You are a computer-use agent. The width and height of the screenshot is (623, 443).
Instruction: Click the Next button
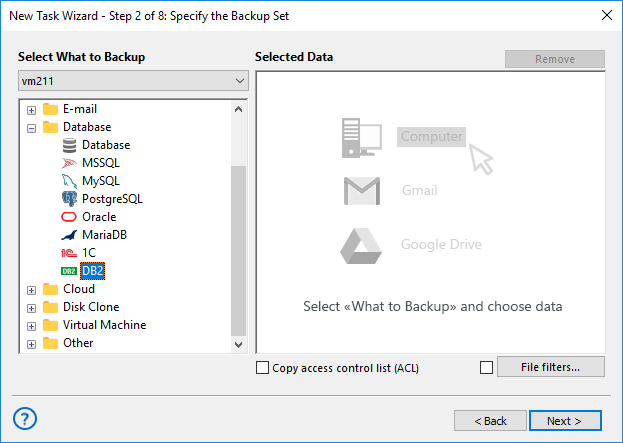(x=565, y=421)
